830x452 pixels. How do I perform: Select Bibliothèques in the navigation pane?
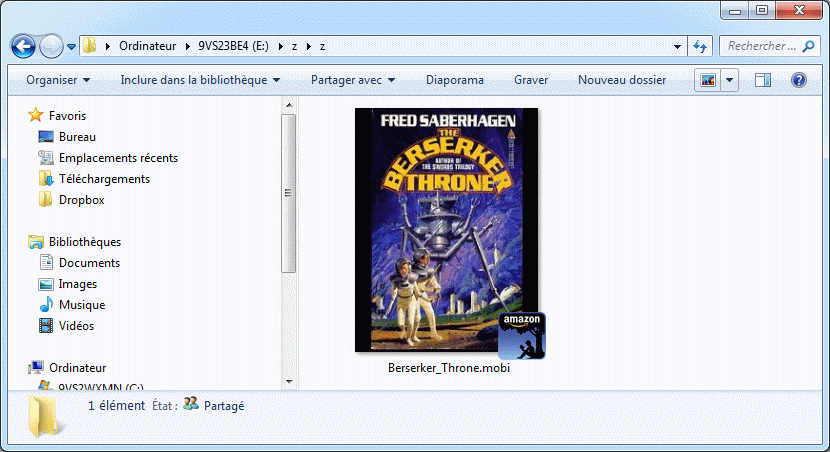[85, 242]
